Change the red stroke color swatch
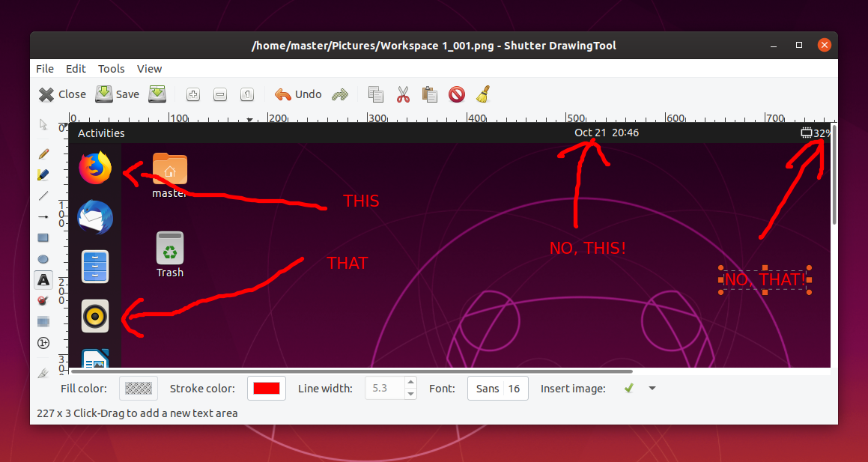 click(x=267, y=389)
